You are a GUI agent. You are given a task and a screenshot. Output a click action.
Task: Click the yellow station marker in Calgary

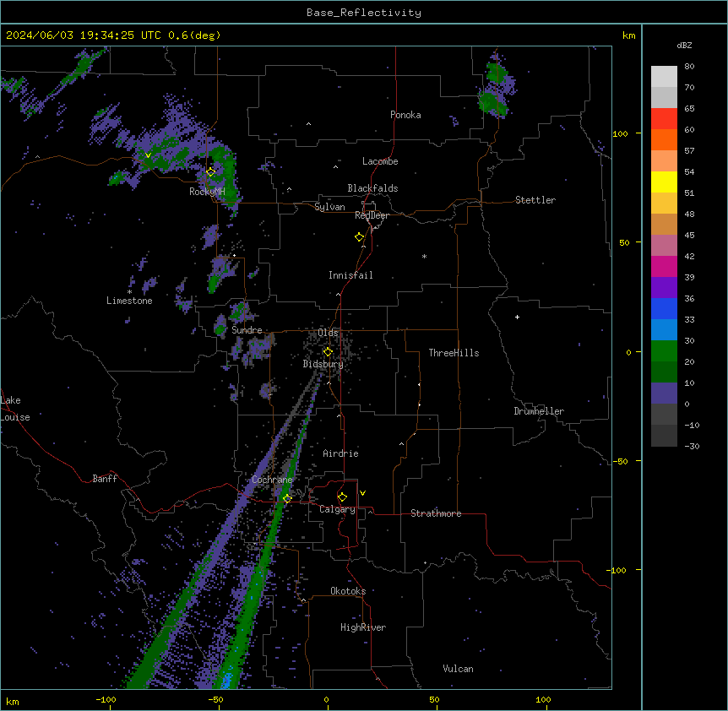pos(342,497)
